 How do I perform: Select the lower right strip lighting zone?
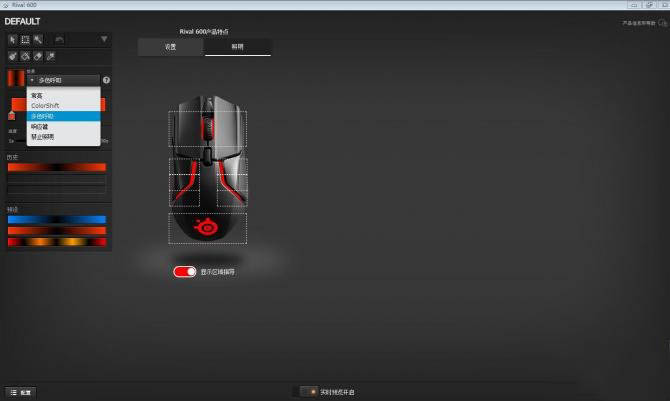(232, 198)
